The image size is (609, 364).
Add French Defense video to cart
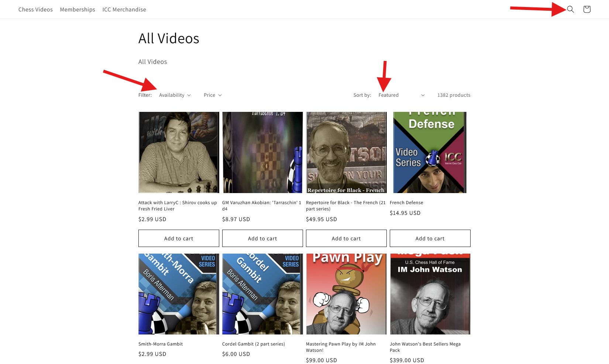(x=430, y=238)
